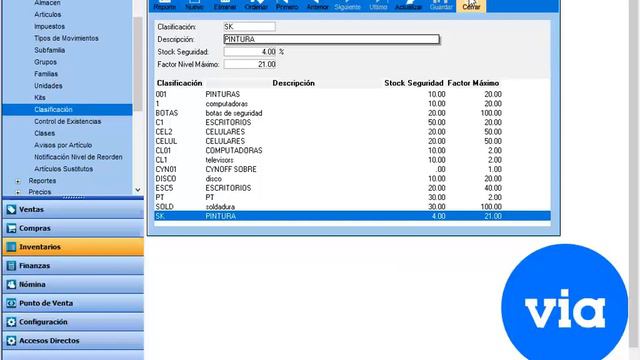
Task: Open the Compras module
Action: pos(73,228)
